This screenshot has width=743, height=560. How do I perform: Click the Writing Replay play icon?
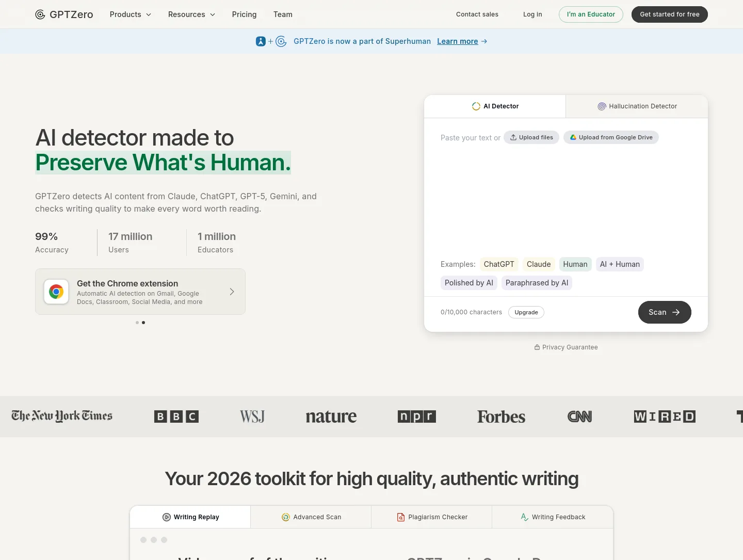(167, 517)
